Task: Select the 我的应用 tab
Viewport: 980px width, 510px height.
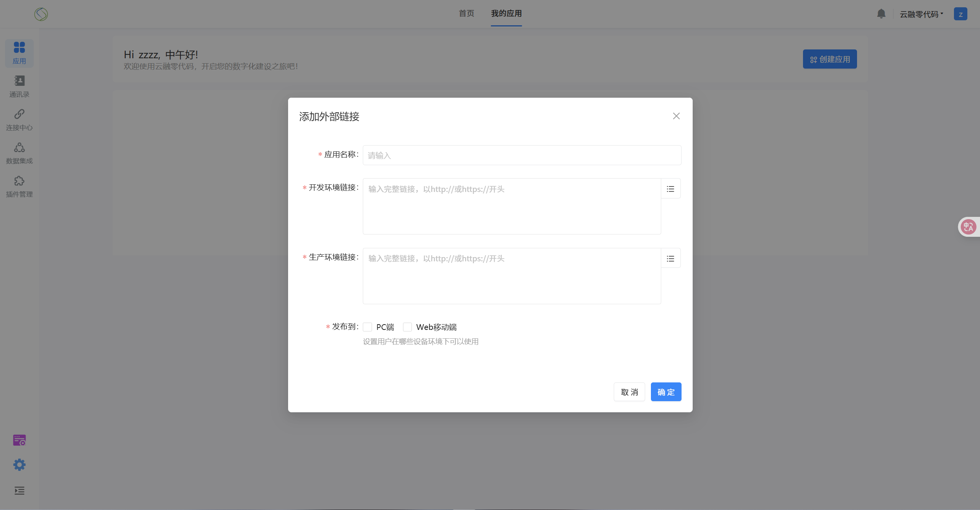Action: 506,13
